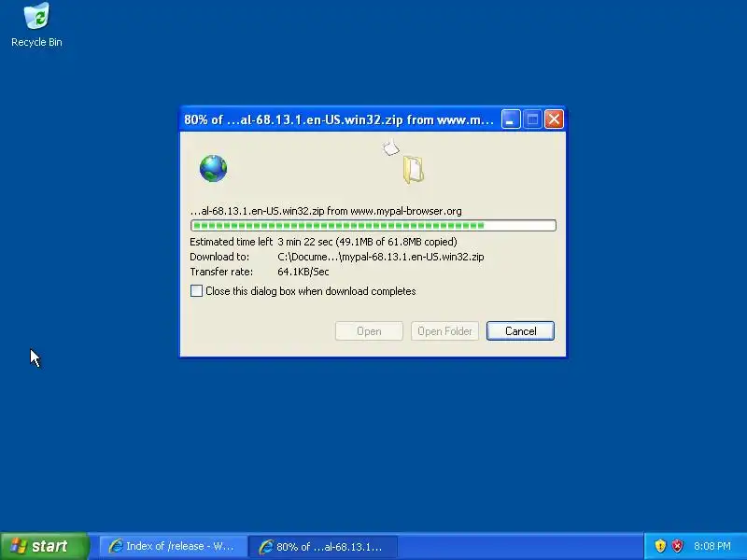The image size is (747, 560).
Task: Click the disabled Open button
Action: [x=369, y=331]
